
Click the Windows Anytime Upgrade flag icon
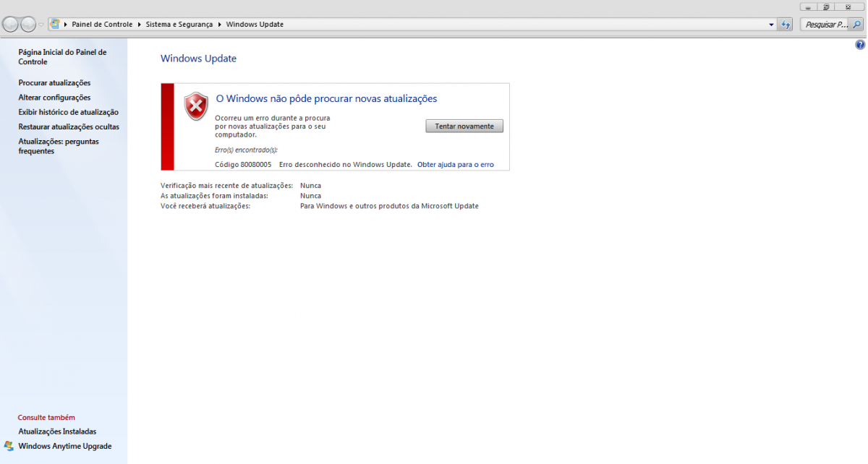(x=9, y=446)
